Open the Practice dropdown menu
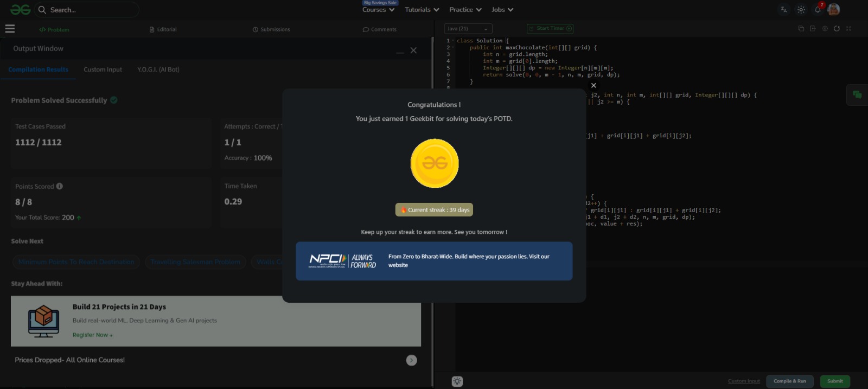This screenshot has width=868, height=389. coord(465,10)
